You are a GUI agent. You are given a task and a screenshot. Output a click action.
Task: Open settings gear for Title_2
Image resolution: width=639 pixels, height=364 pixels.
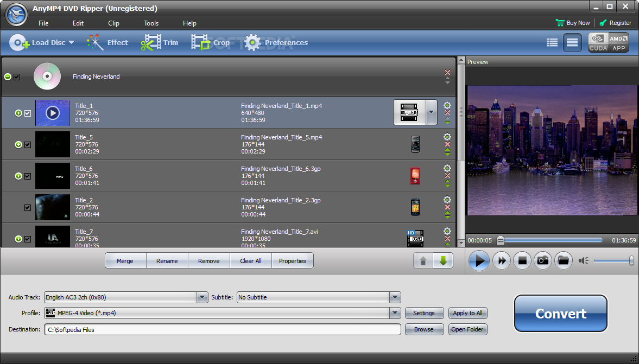point(447,200)
